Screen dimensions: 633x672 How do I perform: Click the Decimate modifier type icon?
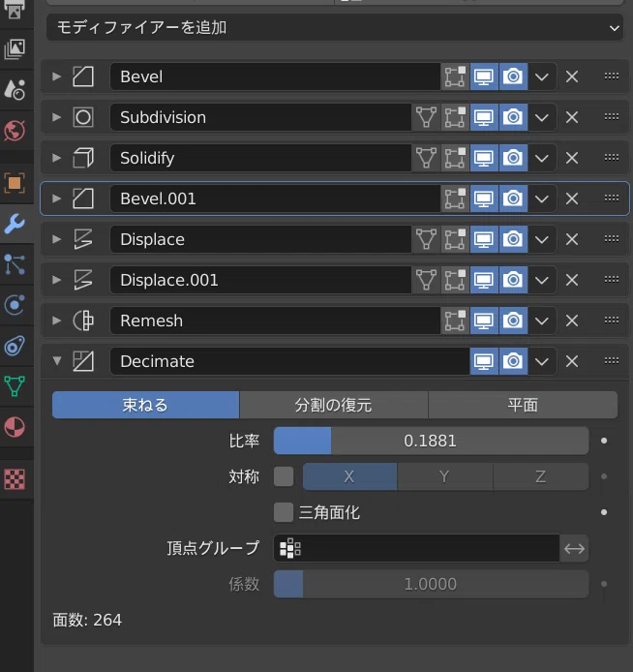[83, 361]
